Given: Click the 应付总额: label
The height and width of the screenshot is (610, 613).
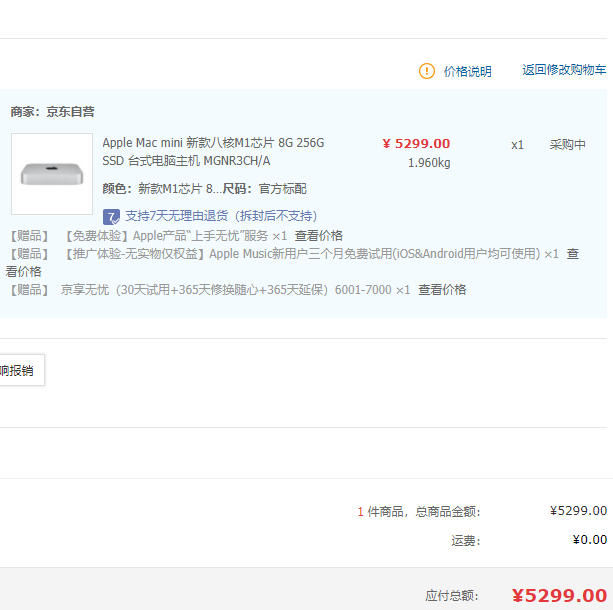Looking at the screenshot, I should (452, 596).
